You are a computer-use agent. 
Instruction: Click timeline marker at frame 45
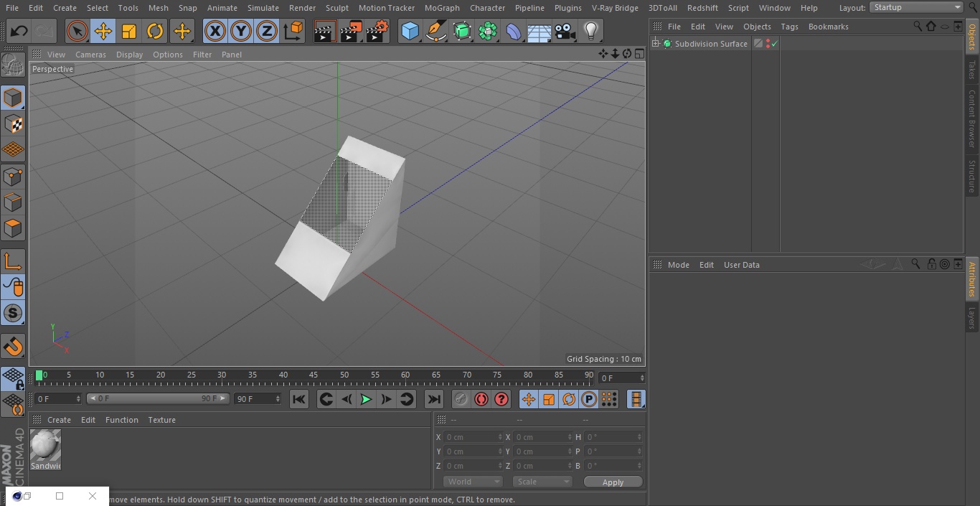click(314, 375)
